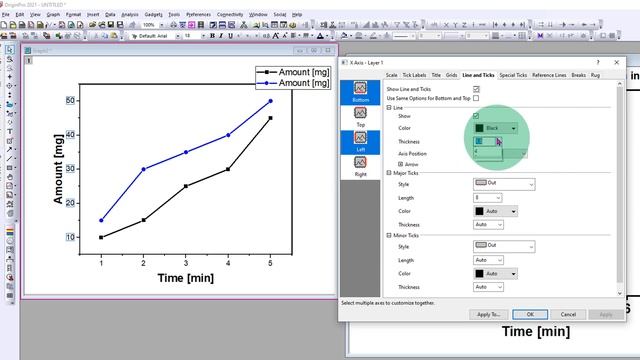Click the dialog help question mark
This screenshot has width=640, height=360.
pos(598,62)
